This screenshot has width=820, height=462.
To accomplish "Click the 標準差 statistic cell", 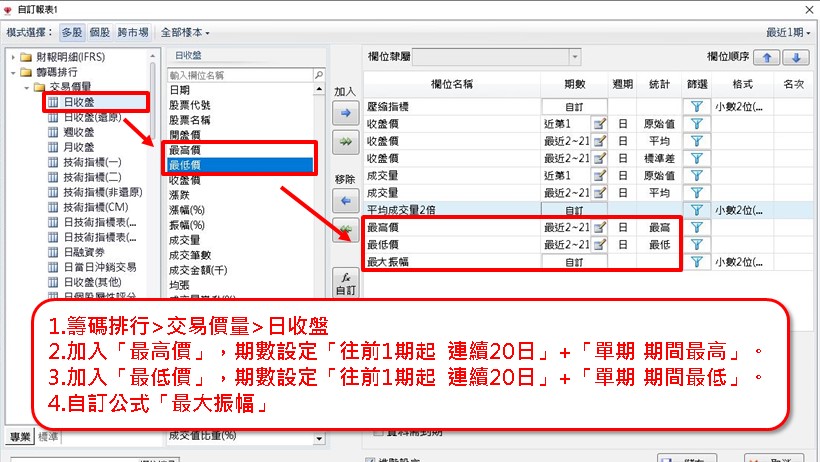I will pos(659,159).
